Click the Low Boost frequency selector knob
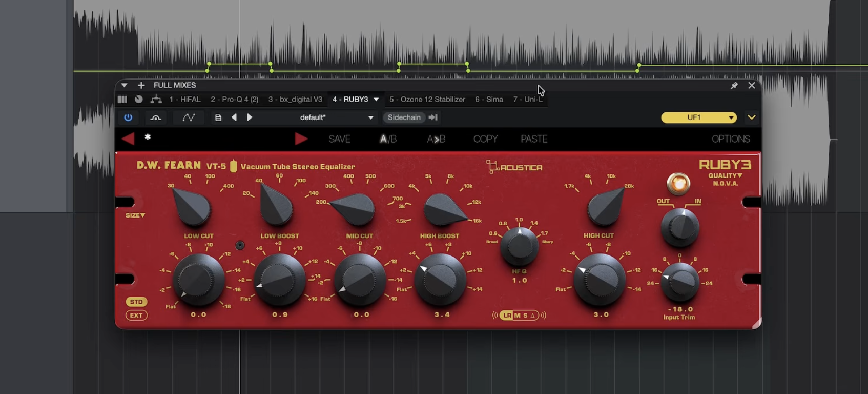Viewport: 868px width, 394px height. 277,205
